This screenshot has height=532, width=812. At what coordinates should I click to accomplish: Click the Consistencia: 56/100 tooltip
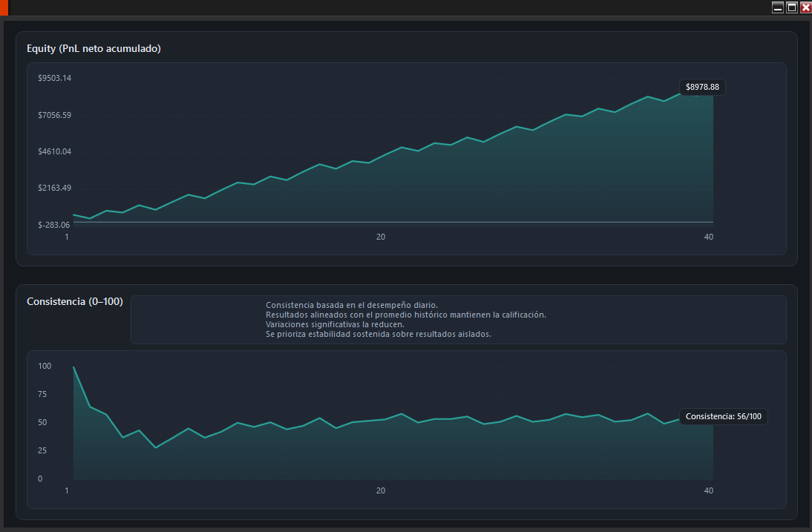coord(723,417)
